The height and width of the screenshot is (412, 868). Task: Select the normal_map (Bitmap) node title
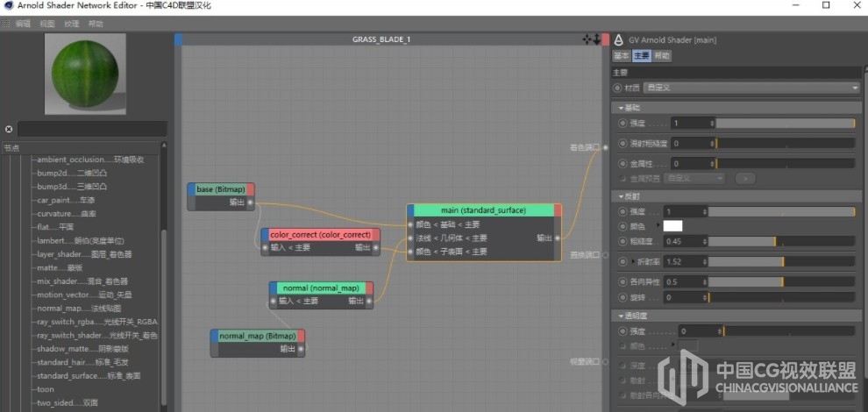tap(258, 336)
